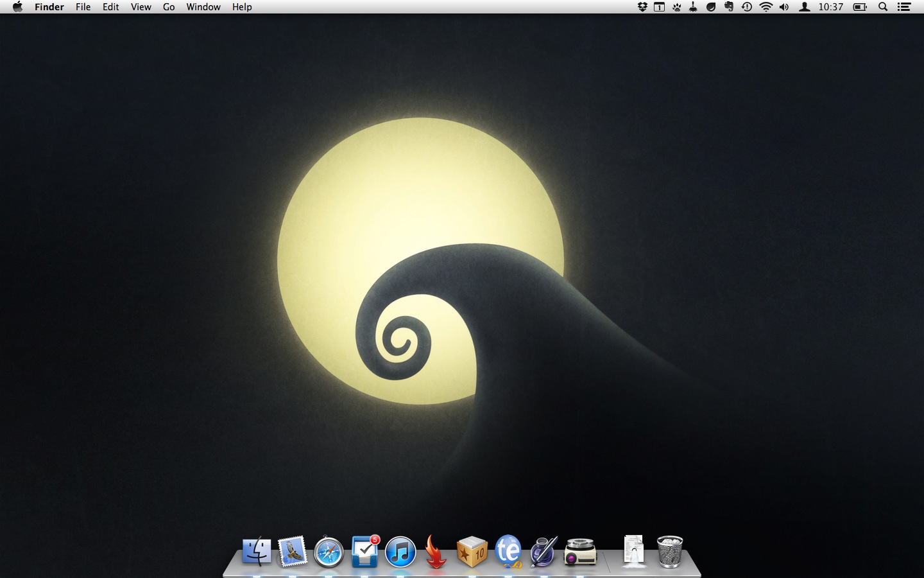Open Things checkbox app with badge 5
This screenshot has height=578, width=924.
365,551
